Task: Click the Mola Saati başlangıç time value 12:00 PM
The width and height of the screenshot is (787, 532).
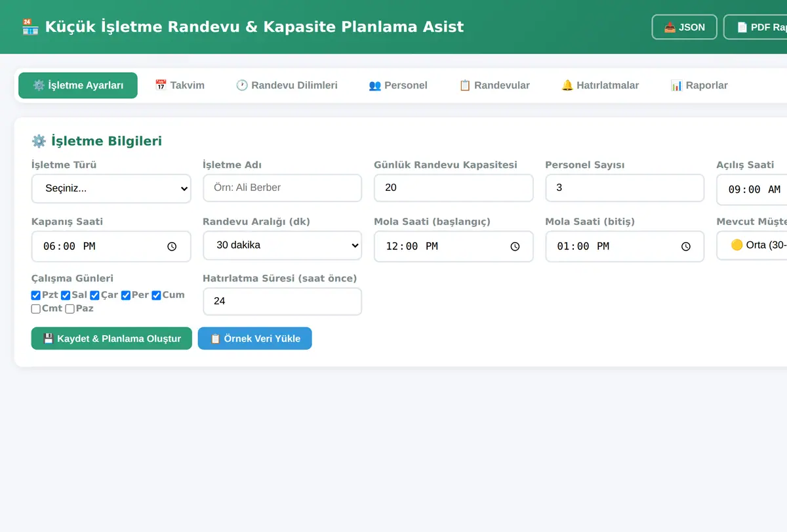Action: point(412,247)
